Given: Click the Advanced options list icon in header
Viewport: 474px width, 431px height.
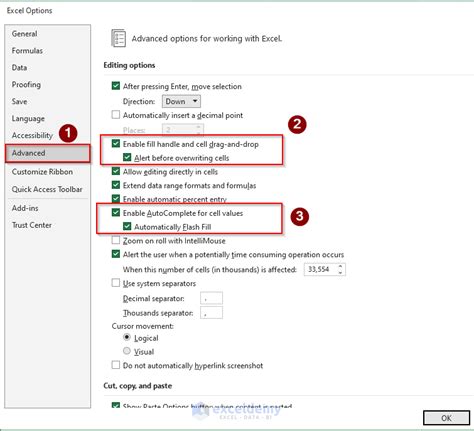Looking at the screenshot, I should (x=118, y=38).
